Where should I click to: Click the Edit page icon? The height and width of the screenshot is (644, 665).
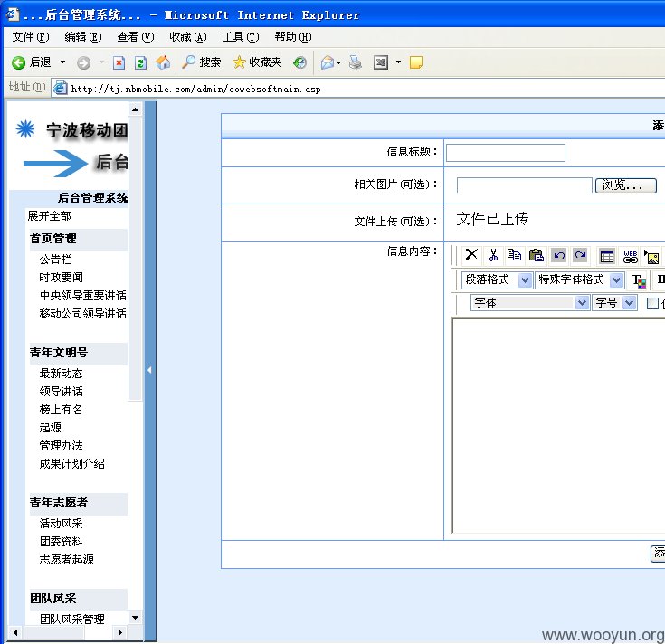pyautogui.click(x=381, y=62)
